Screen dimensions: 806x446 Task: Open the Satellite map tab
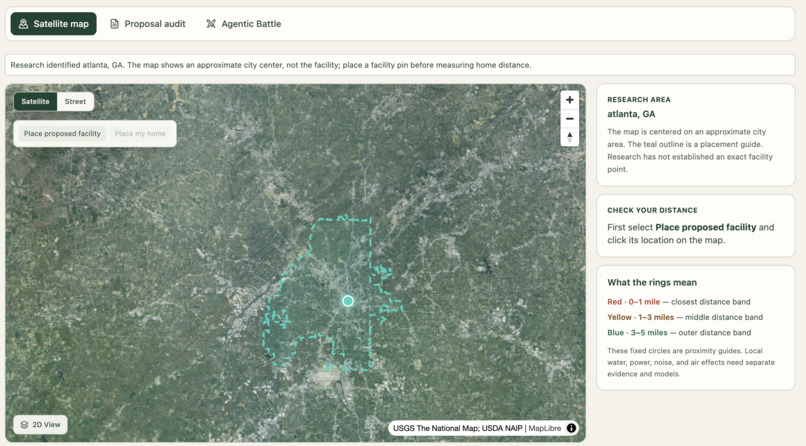click(53, 24)
